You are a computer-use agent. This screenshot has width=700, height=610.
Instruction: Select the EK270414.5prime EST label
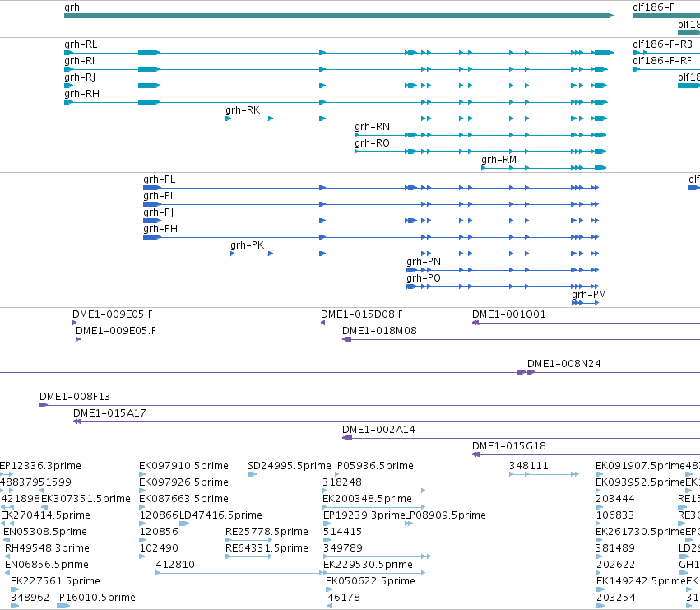tap(45, 515)
